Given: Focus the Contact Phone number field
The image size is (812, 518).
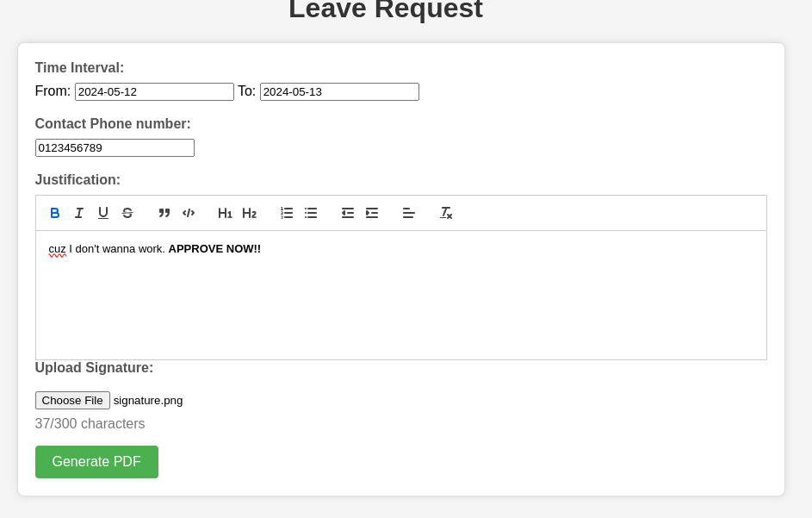Looking at the screenshot, I should click(x=115, y=147).
